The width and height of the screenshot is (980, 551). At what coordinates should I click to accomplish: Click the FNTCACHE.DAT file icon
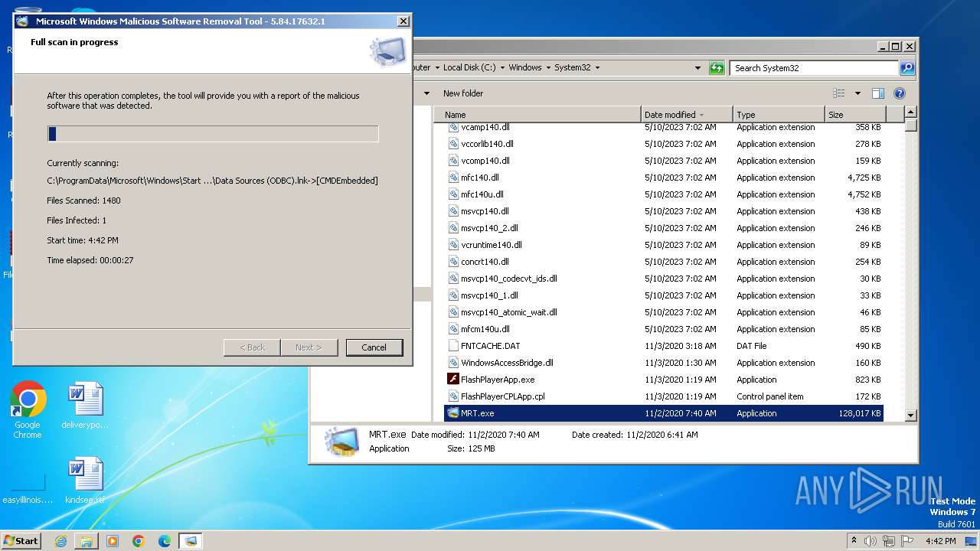[x=453, y=346]
